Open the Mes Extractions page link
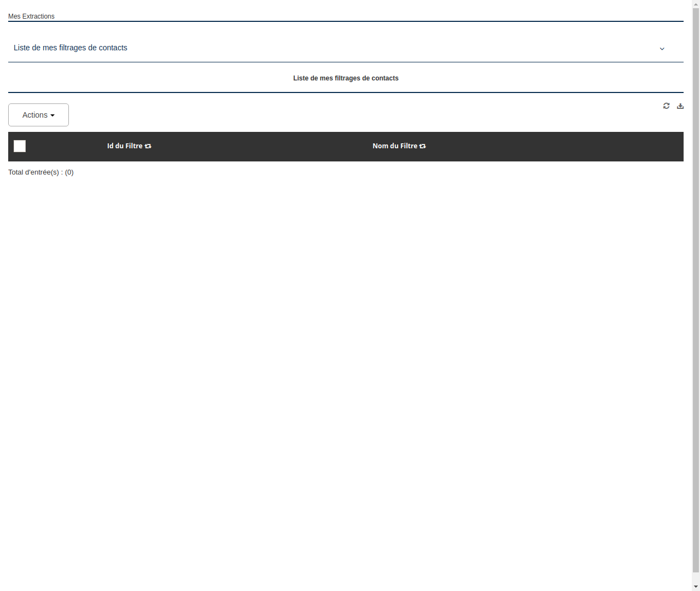 pyautogui.click(x=31, y=16)
